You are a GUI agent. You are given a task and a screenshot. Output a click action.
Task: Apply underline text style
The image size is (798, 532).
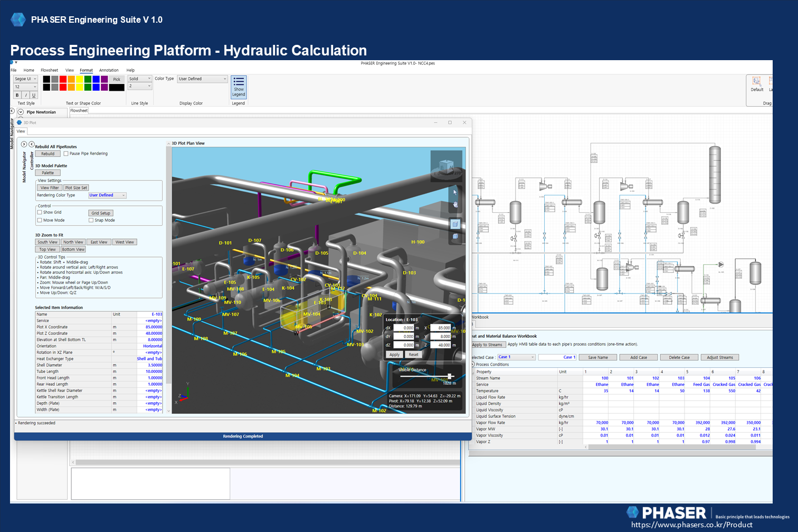tap(34, 95)
